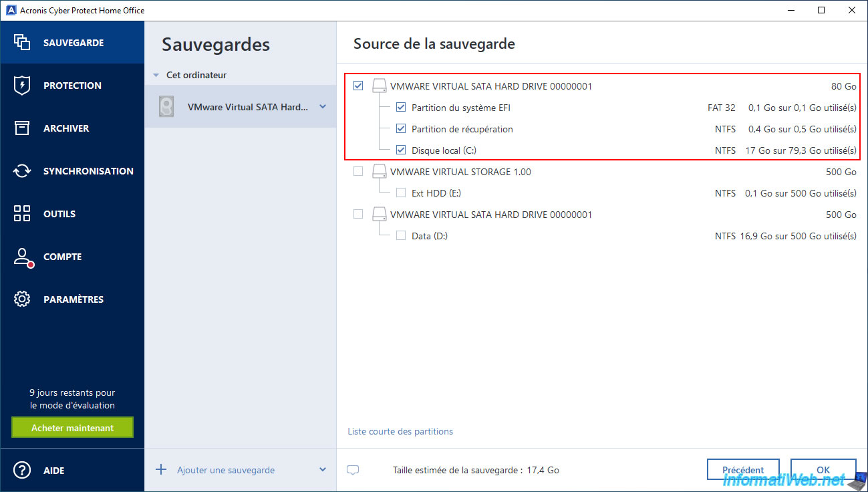Click the comment bubble icon near estimated size

coord(353,470)
